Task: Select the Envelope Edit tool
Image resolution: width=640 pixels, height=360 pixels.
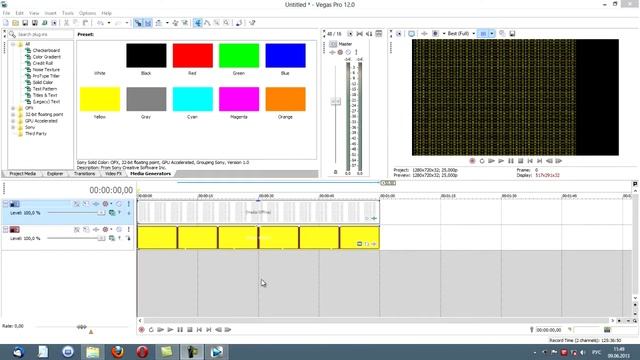Action: point(207,23)
